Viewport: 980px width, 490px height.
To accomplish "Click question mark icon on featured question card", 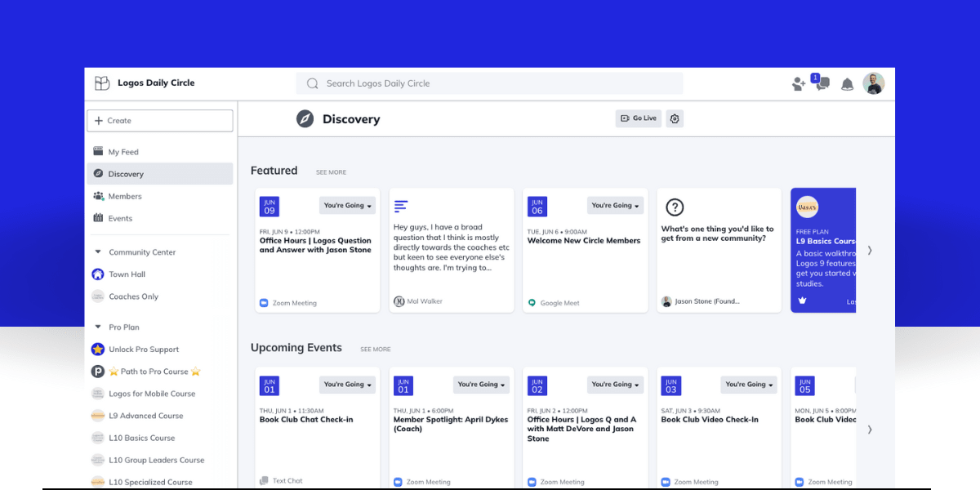I will [675, 207].
